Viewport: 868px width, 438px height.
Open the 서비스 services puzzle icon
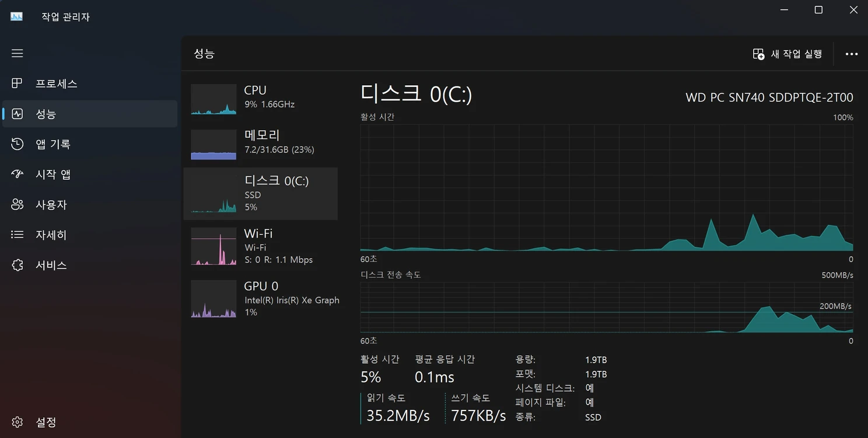(17, 265)
